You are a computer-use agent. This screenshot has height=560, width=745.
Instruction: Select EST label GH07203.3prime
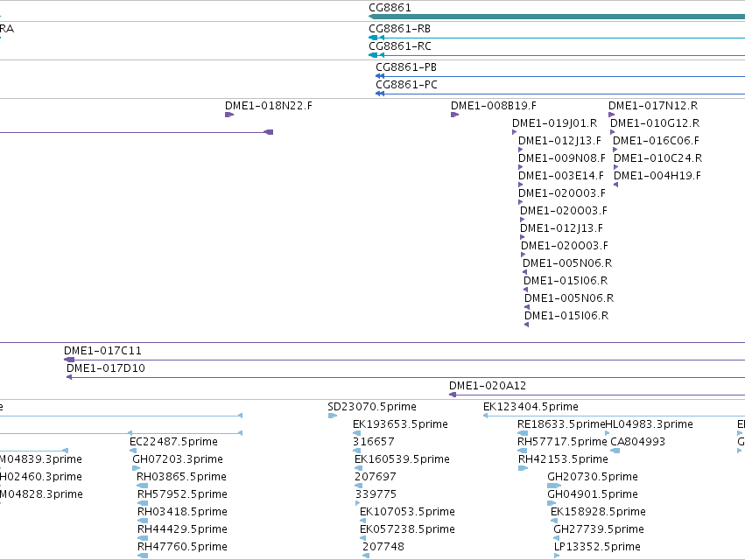[177, 459]
